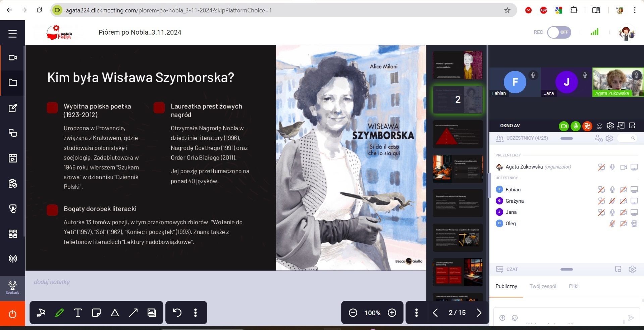644x330 pixels.
Task: Select the sticky note tool
Action: [x=96, y=313]
